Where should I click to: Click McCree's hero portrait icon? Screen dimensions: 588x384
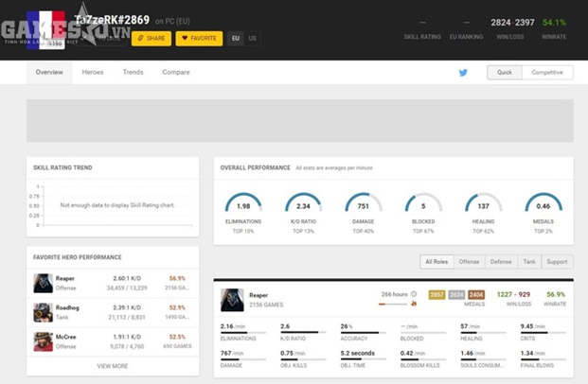[x=43, y=340]
